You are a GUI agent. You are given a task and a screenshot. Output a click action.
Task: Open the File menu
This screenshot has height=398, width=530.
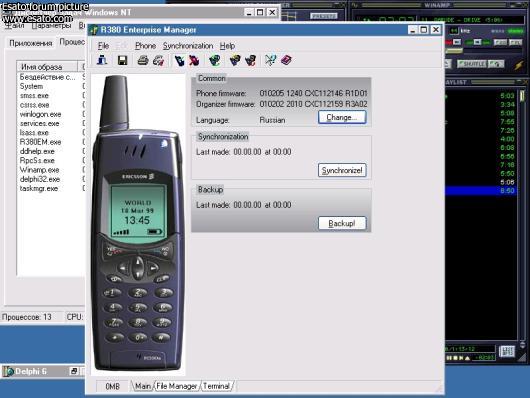103,46
